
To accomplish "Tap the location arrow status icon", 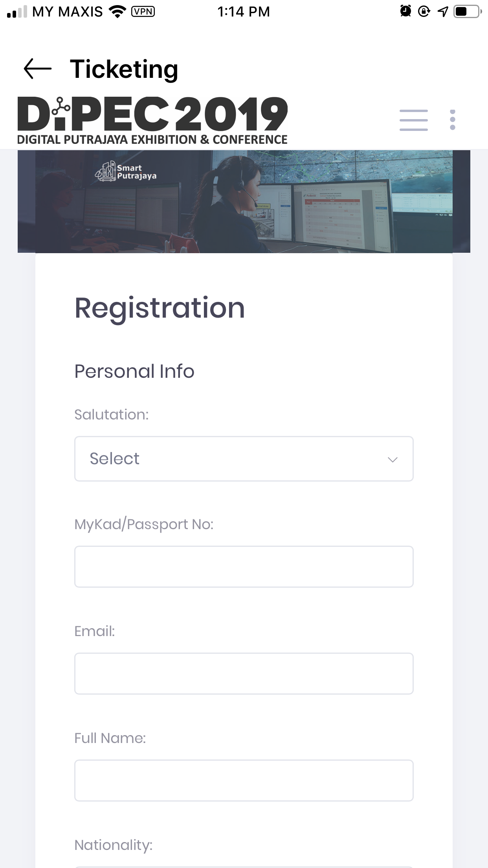I will 443,12.
